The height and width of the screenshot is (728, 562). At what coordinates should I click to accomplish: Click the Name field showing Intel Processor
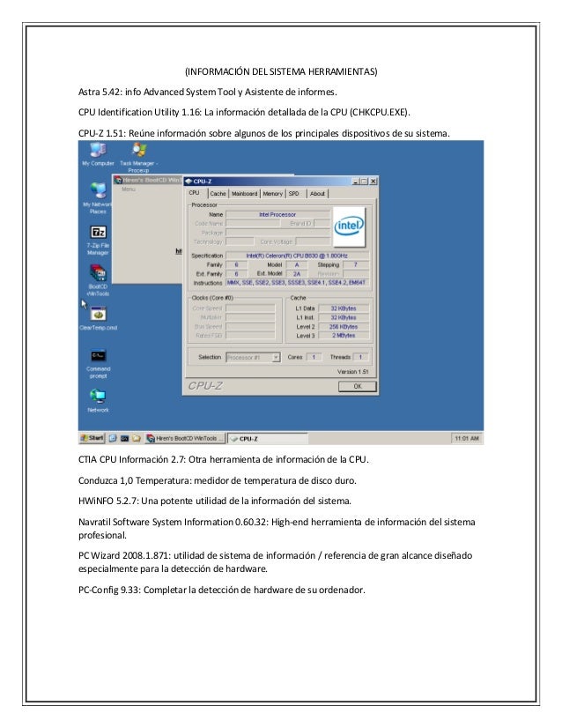277,214
